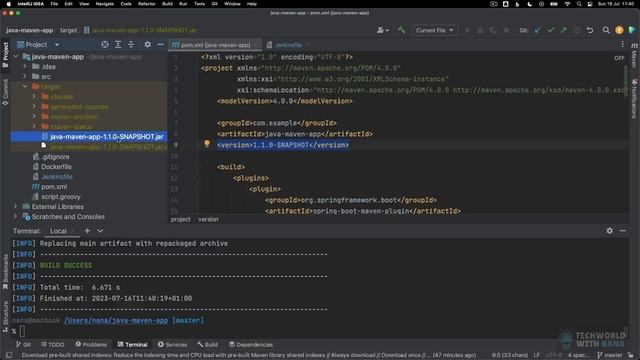Open Project panel settings gear
Screen dimensions: 640x360
(147, 44)
